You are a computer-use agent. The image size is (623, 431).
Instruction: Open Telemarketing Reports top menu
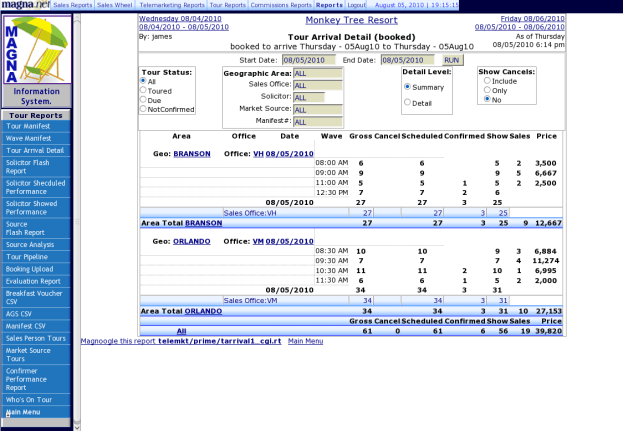[172, 5]
